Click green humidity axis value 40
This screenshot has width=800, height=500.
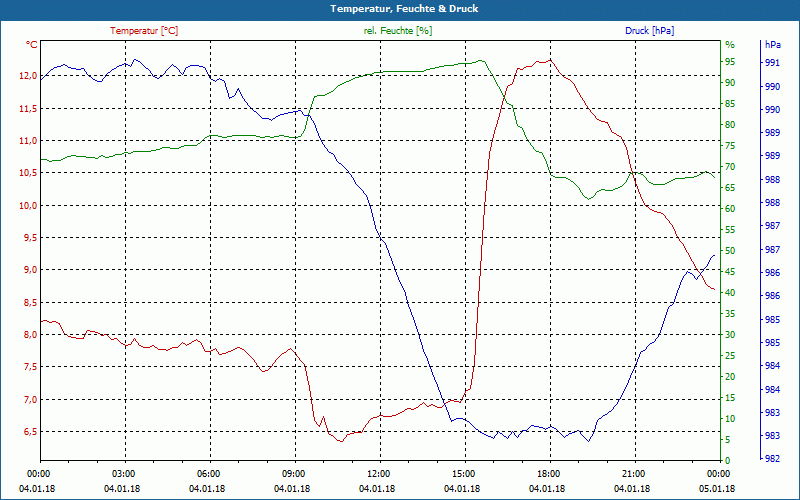[x=730, y=293]
